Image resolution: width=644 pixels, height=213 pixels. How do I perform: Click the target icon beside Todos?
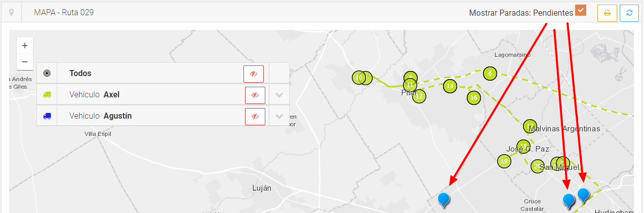click(47, 74)
